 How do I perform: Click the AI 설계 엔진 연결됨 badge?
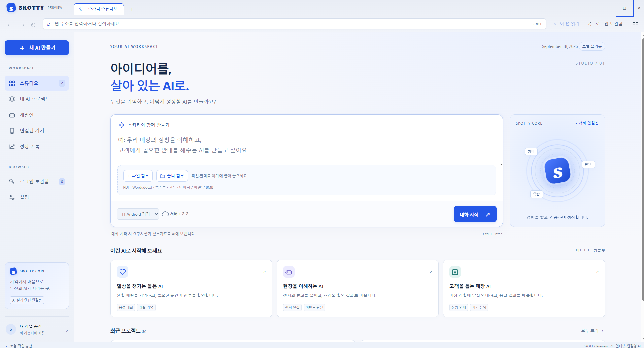click(27, 300)
